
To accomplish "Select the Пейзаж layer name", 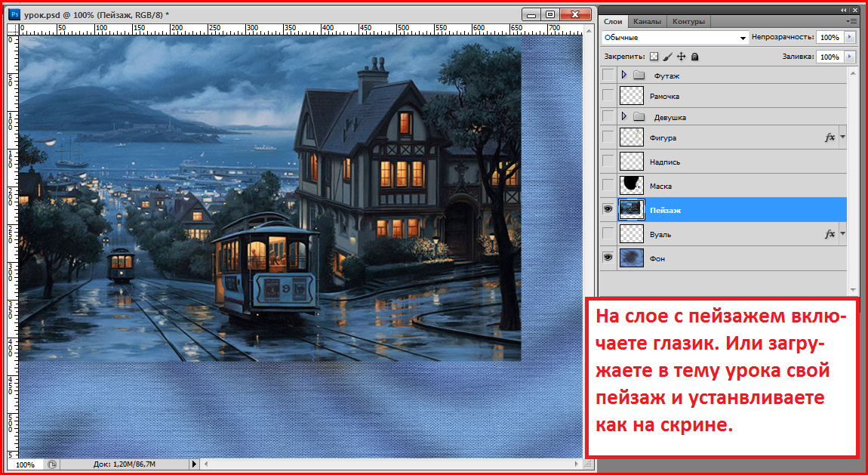I will (x=666, y=211).
